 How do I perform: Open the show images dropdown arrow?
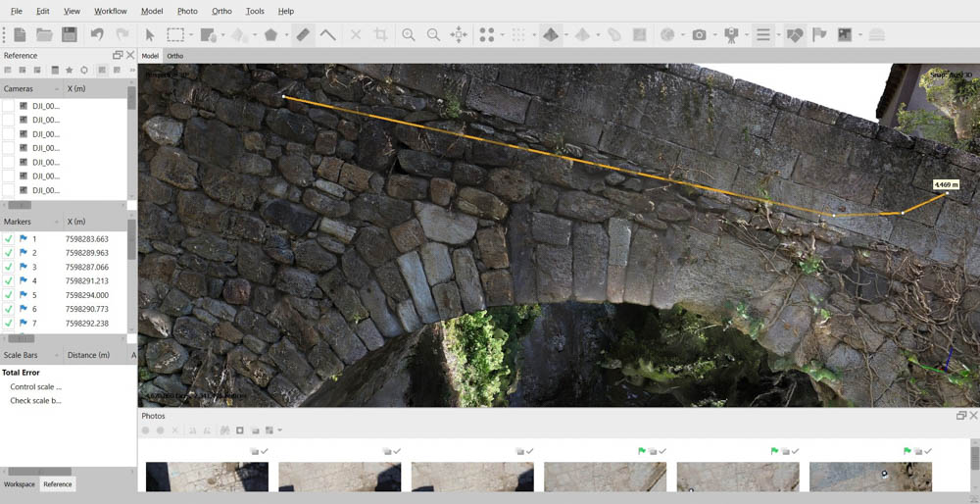pyautogui.click(x=860, y=35)
